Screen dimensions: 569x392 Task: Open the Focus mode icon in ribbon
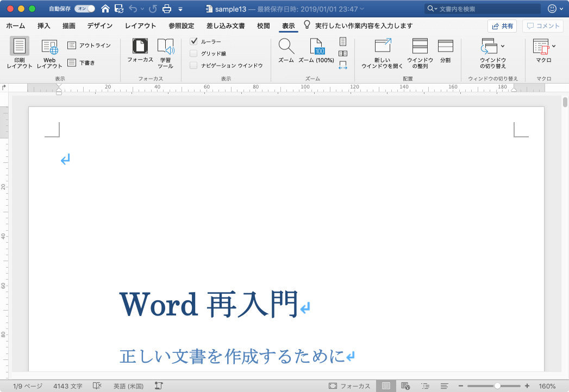pyautogui.click(x=140, y=46)
